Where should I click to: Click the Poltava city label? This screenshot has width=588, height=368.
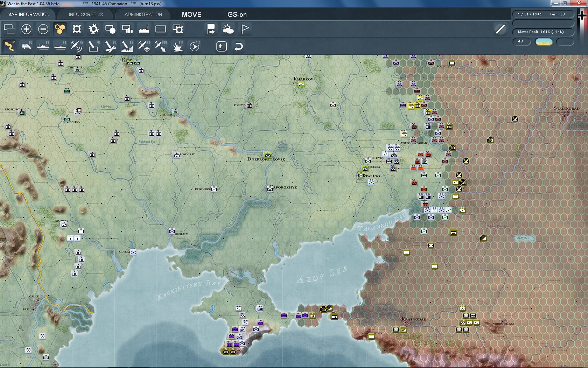[x=240, y=105]
